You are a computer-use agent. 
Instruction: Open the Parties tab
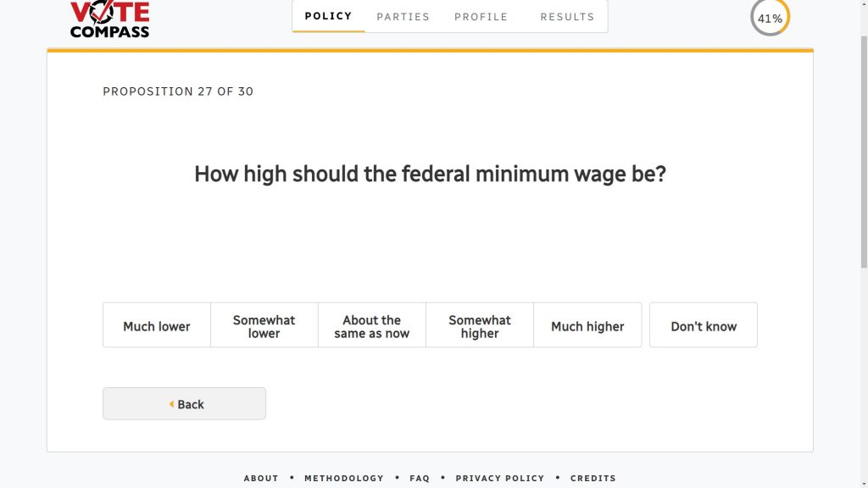[x=403, y=16]
